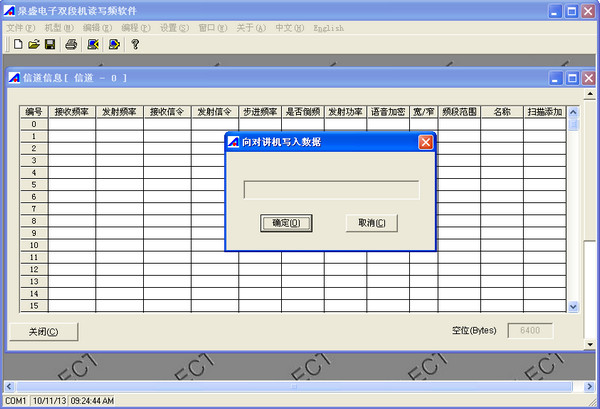Click the horizontal scrollbar thumb
The height and width of the screenshot is (409, 600).
[294, 386]
